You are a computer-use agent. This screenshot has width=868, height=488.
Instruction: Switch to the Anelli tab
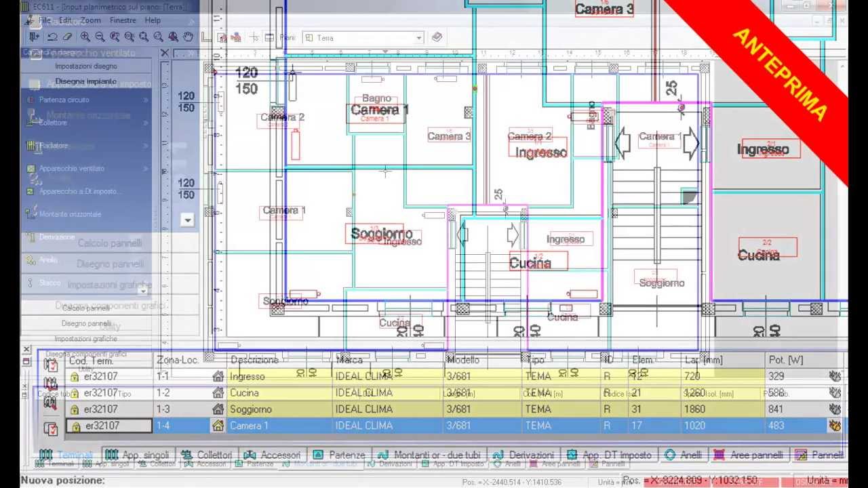684,455
